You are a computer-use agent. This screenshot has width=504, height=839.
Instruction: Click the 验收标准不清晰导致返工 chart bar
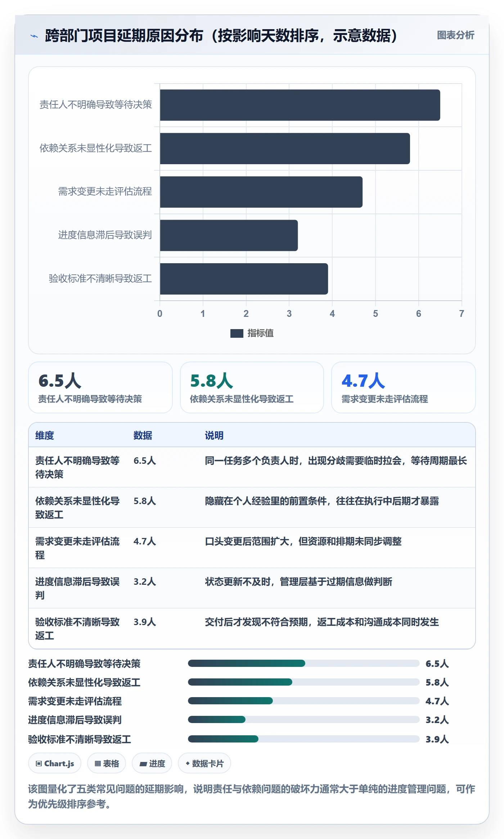(x=244, y=279)
